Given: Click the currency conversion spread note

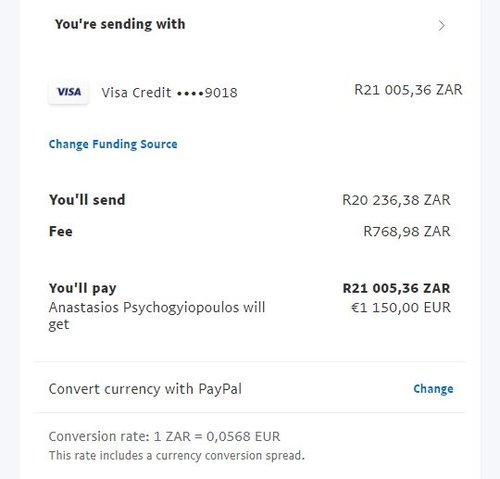Looking at the screenshot, I should coord(177,456).
